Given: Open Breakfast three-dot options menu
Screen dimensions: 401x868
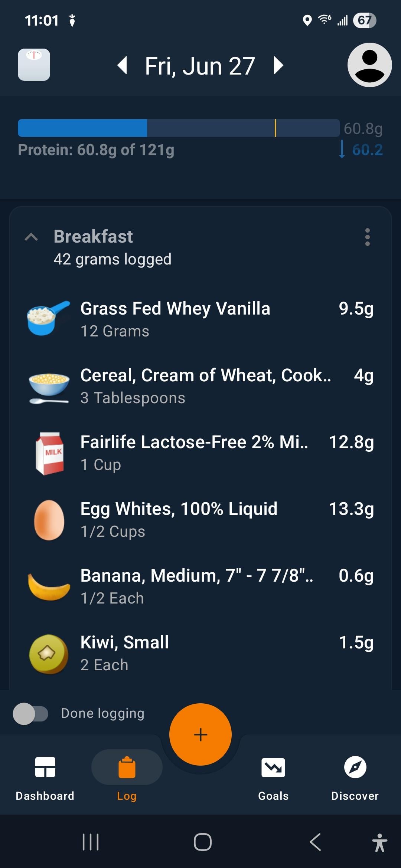Looking at the screenshot, I should click(367, 237).
